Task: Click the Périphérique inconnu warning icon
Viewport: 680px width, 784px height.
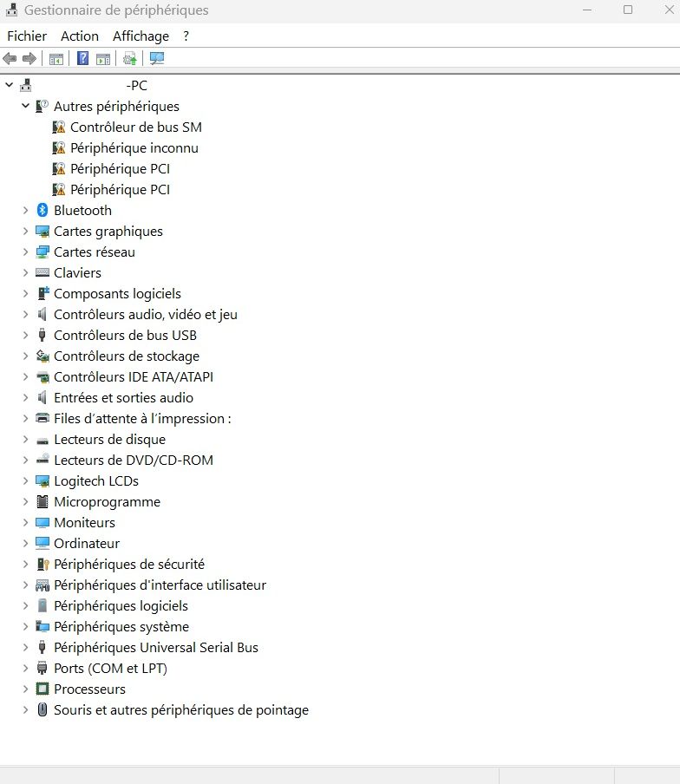Action: click(59, 148)
